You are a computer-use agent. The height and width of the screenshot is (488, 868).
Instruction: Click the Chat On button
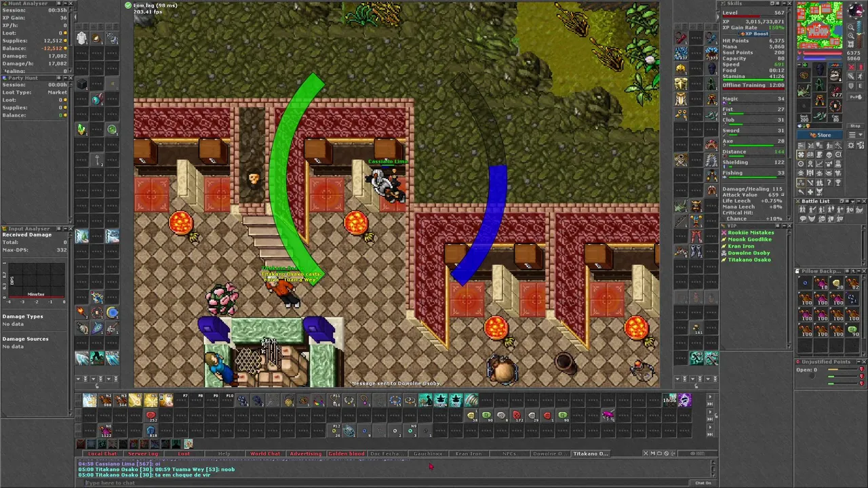(703, 483)
